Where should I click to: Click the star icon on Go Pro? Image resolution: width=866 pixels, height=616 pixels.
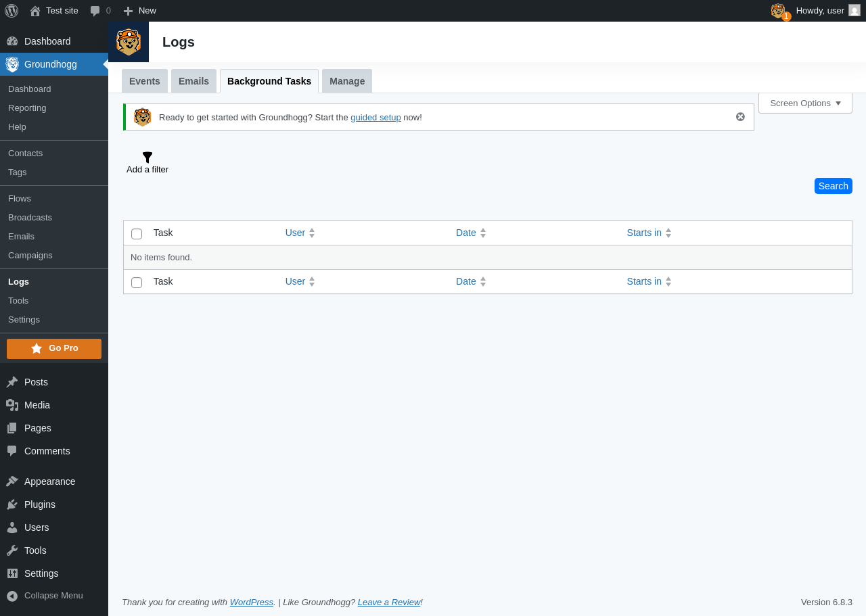[x=37, y=348]
